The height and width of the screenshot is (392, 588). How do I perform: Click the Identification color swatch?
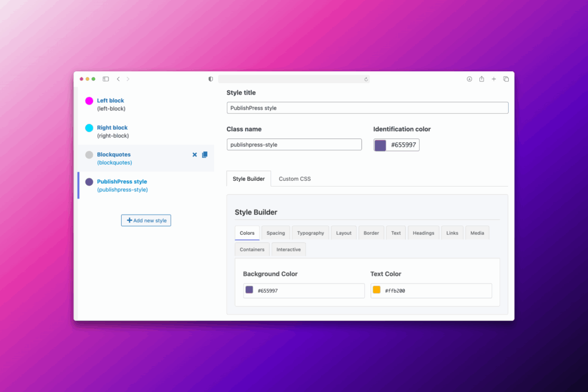tap(380, 145)
